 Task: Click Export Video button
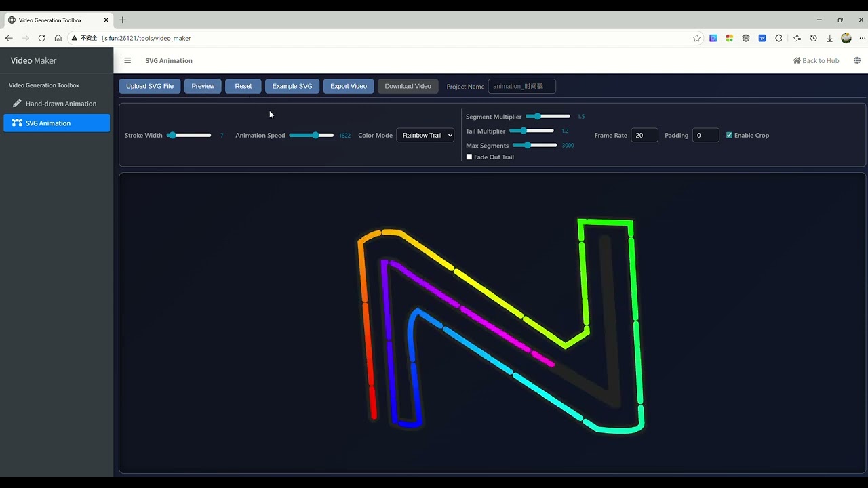(x=349, y=86)
